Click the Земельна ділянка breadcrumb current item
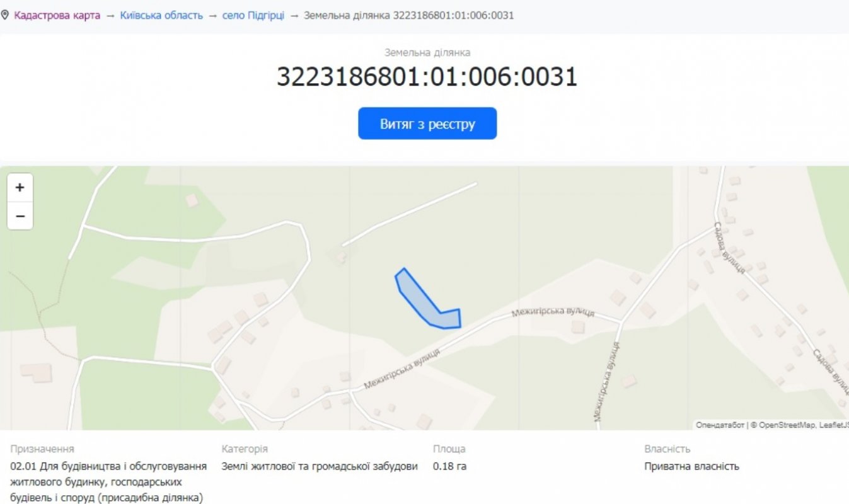849x504 pixels. [x=408, y=15]
